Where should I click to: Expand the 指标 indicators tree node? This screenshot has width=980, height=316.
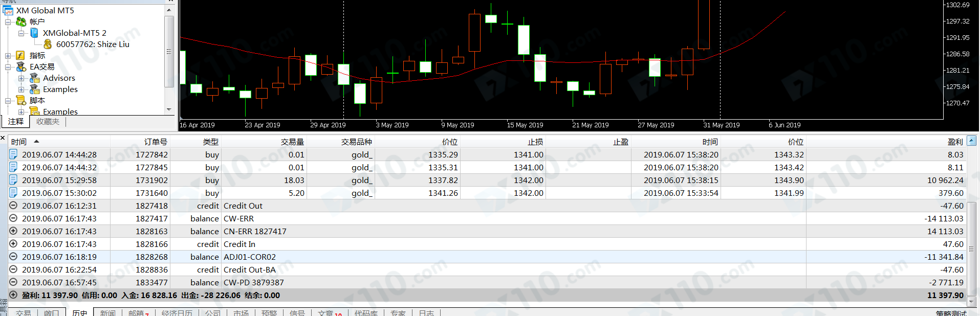click(x=8, y=56)
